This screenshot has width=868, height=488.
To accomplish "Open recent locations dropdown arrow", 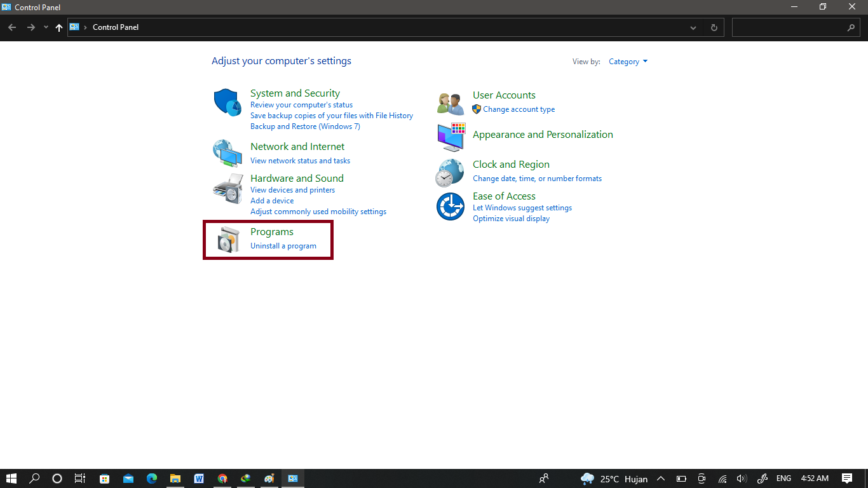I will (46, 27).
